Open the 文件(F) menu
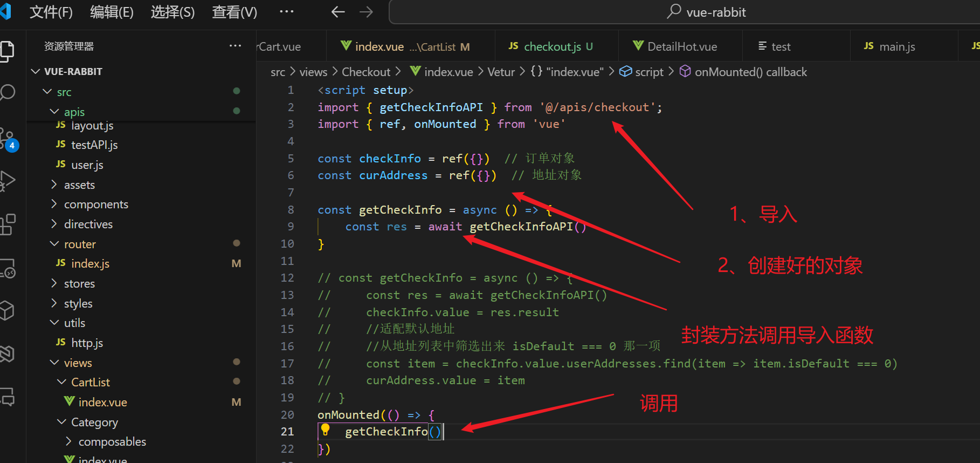980x463 pixels. pos(51,12)
